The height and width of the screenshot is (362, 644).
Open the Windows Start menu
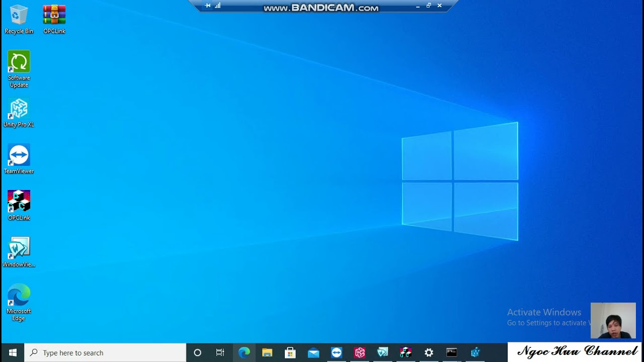click(x=13, y=353)
